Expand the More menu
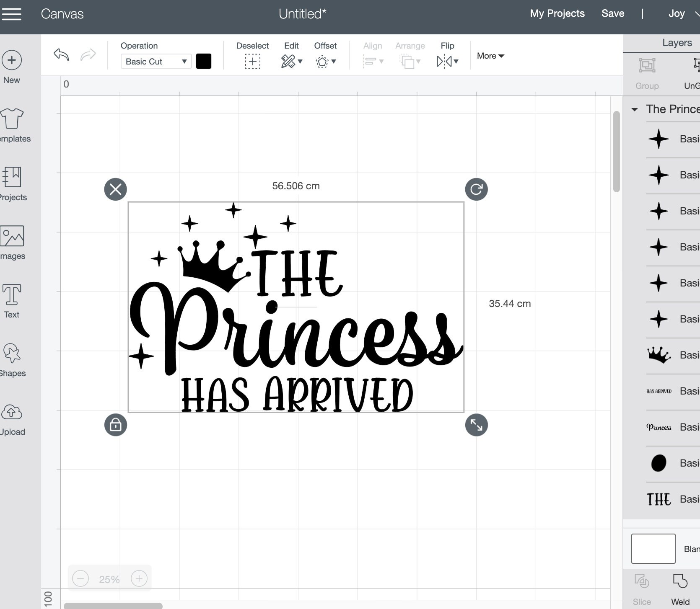The image size is (700, 609). 490,56
